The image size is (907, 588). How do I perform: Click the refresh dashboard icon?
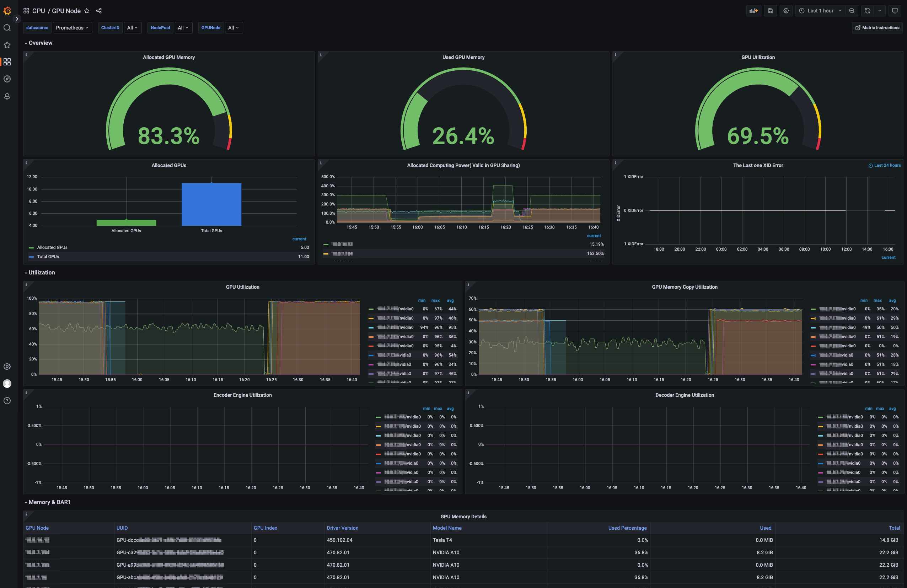(867, 11)
